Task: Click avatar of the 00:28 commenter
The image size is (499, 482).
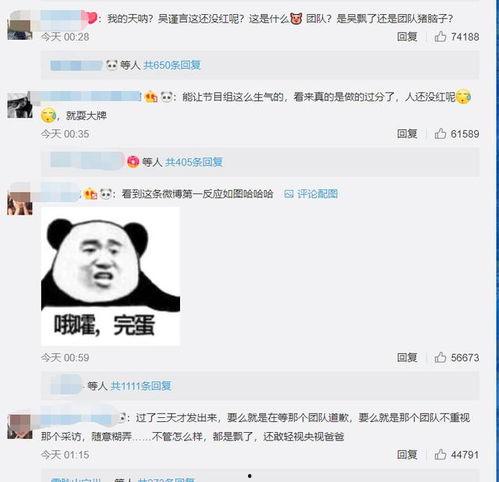Action: click(20, 26)
